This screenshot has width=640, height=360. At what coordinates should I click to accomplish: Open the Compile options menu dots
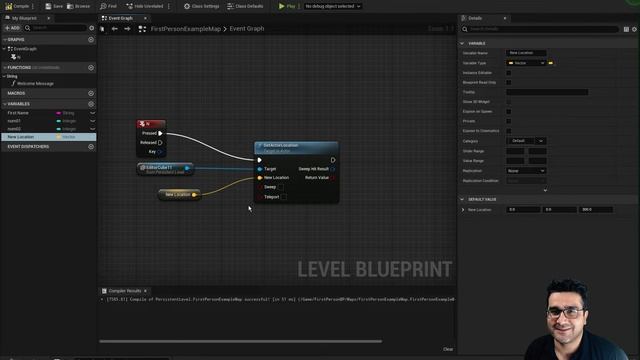point(33,6)
